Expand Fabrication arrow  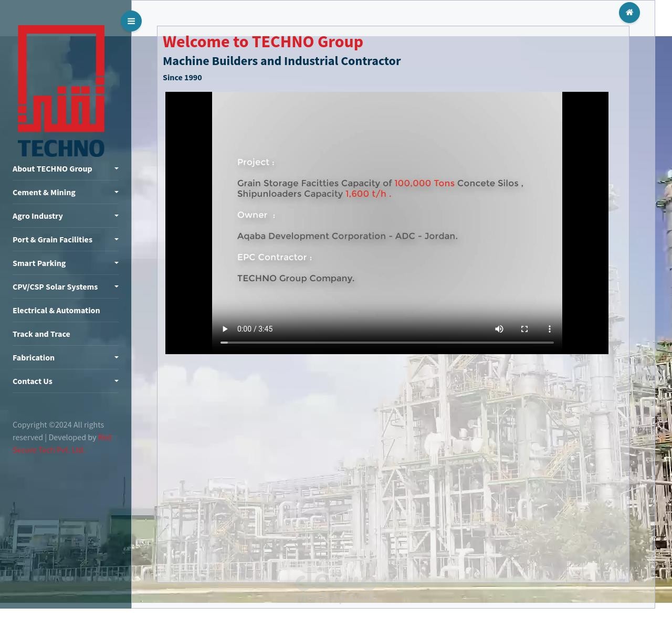(x=117, y=357)
